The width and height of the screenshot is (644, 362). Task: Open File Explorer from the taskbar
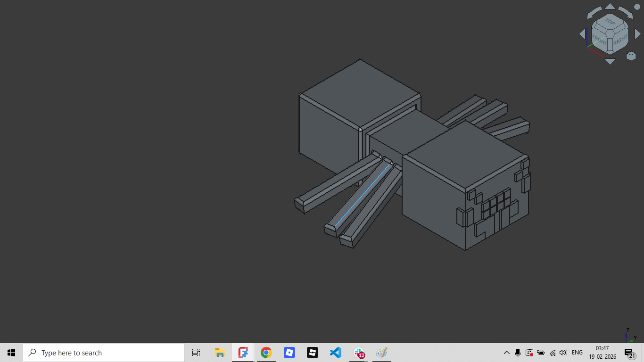coord(220,353)
